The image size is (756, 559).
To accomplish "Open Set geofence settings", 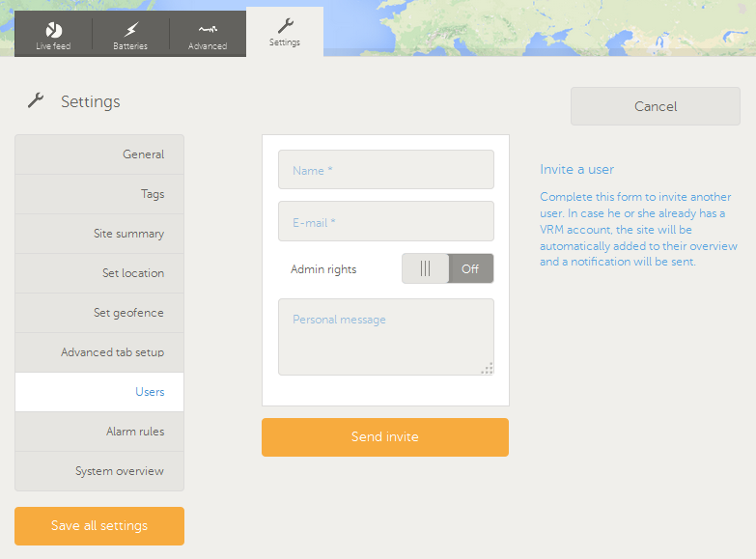I will coord(99,313).
